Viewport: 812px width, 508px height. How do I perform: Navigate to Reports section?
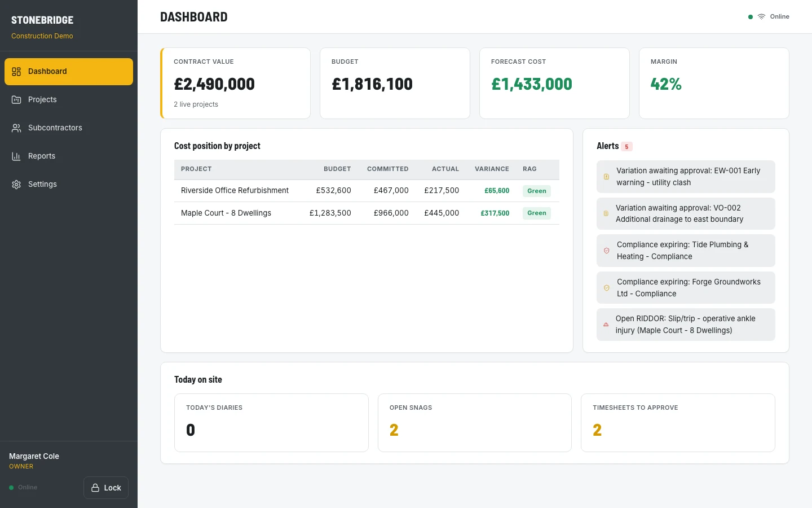69,156
